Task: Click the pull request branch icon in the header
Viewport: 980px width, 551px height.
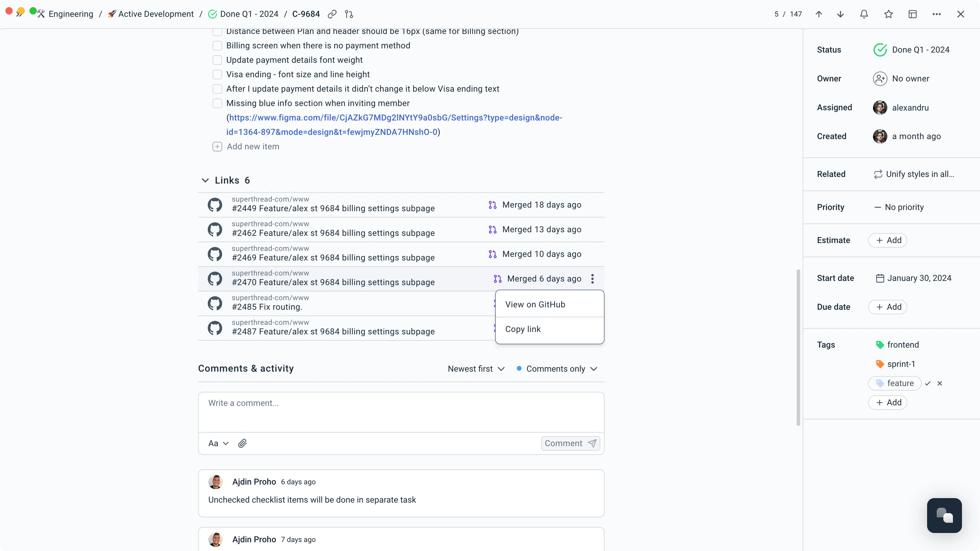Action: pos(349,14)
